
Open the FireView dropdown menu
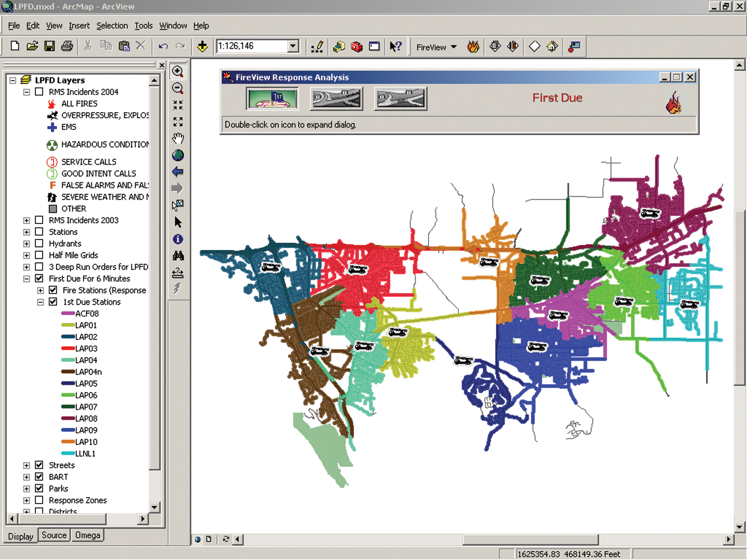click(436, 47)
